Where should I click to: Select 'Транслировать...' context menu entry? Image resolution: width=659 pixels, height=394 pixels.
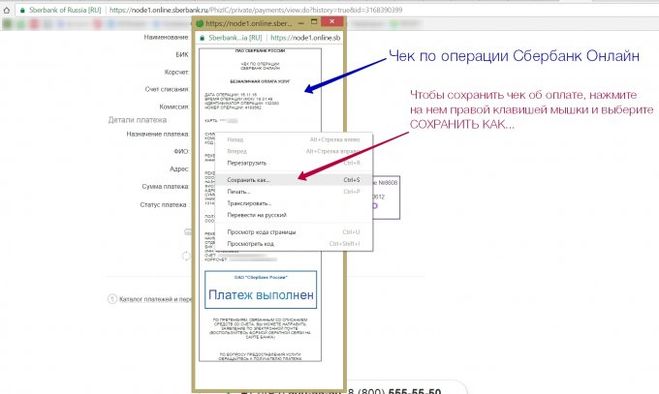[x=293, y=203]
